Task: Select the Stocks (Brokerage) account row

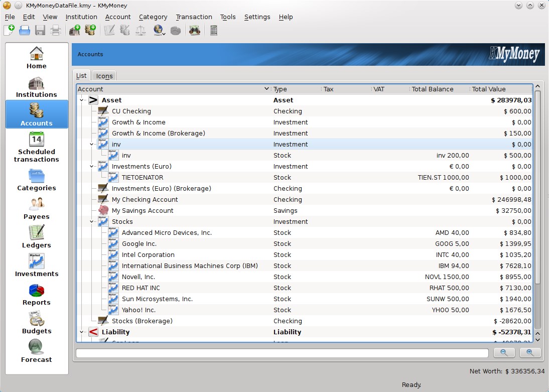Action: click(x=305, y=321)
